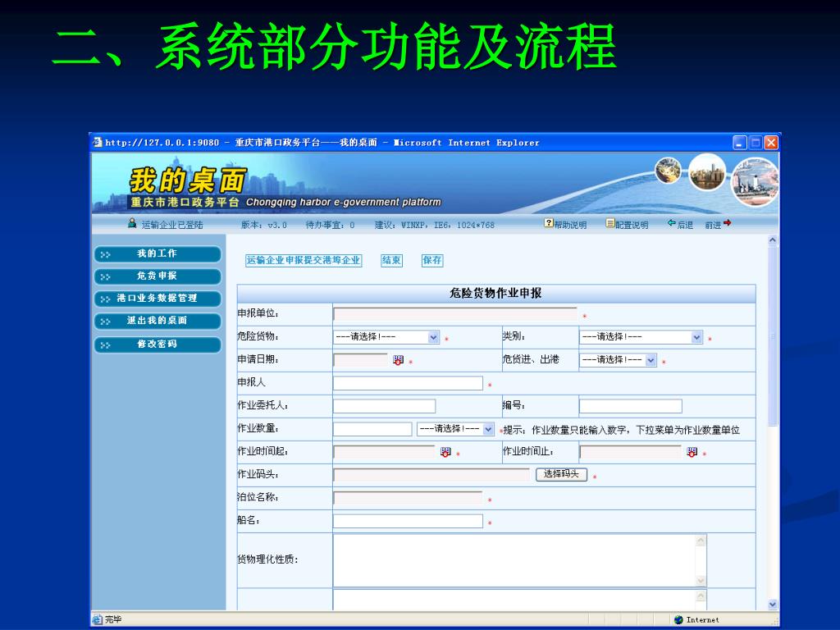Screen dimensions: 840x630
Task: Click the 危险货物作业申报 form heading
Action: (x=495, y=293)
